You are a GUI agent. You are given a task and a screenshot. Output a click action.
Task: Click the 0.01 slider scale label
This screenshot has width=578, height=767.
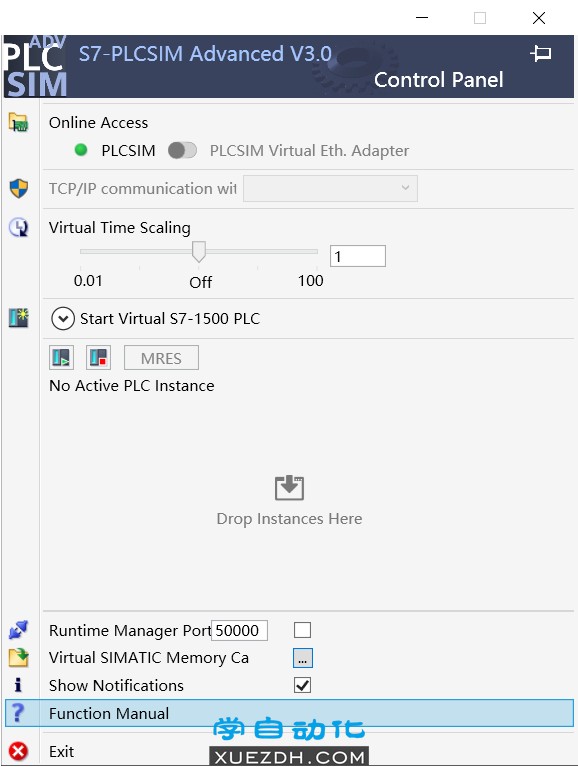coord(88,281)
